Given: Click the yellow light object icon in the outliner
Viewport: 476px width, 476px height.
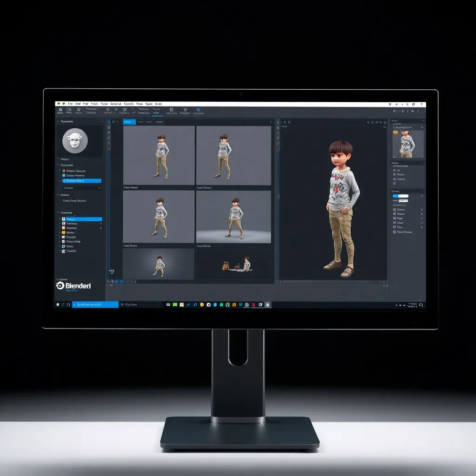Looking at the screenshot, I should coord(63,232).
